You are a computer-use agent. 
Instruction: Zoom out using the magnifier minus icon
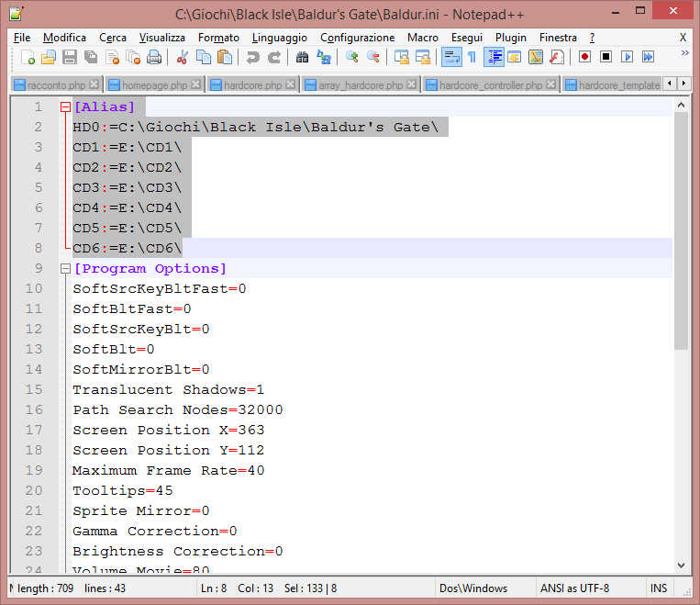click(x=373, y=57)
